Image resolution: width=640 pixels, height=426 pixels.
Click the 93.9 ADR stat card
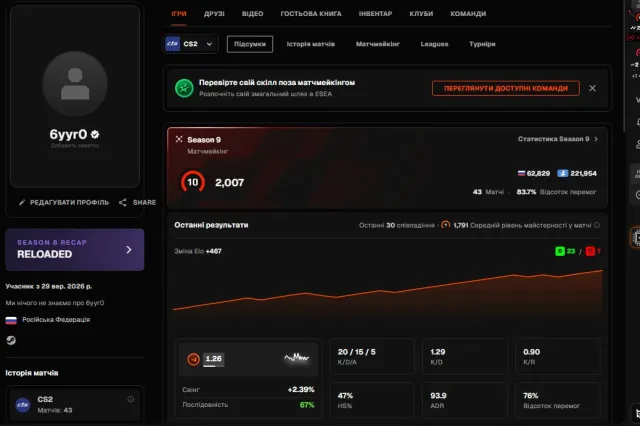[464, 400]
